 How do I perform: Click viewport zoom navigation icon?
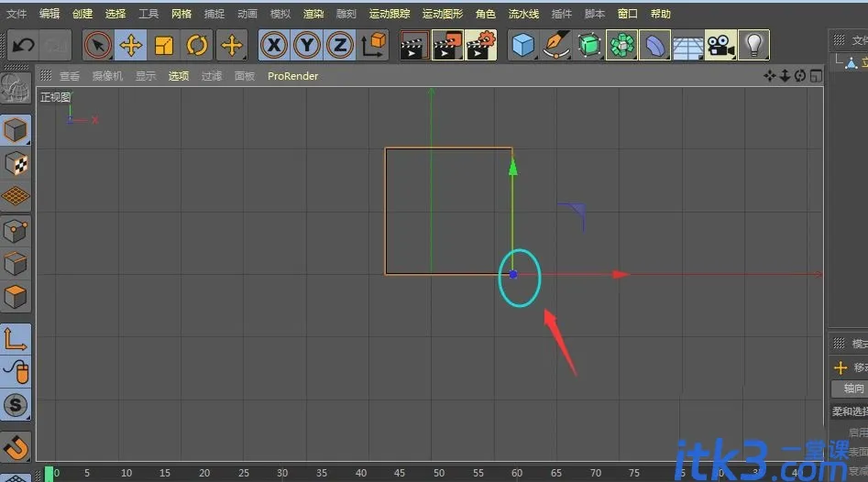pyautogui.click(x=785, y=76)
